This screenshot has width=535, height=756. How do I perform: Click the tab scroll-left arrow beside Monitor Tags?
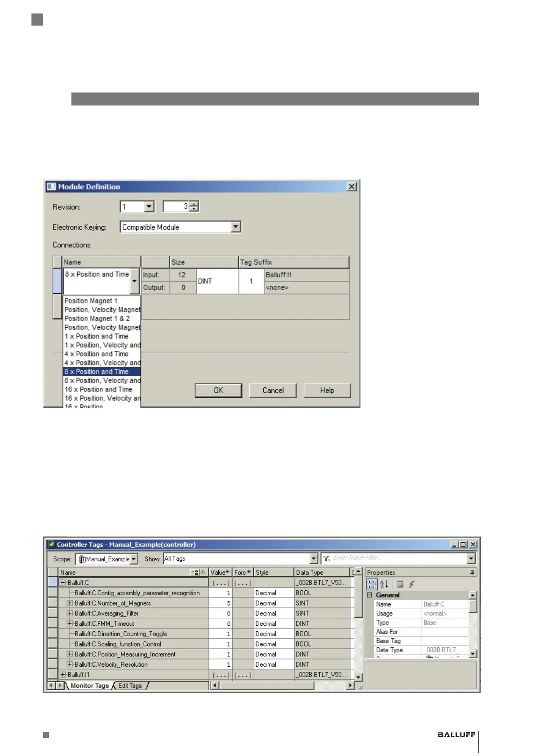pyautogui.click(x=52, y=686)
